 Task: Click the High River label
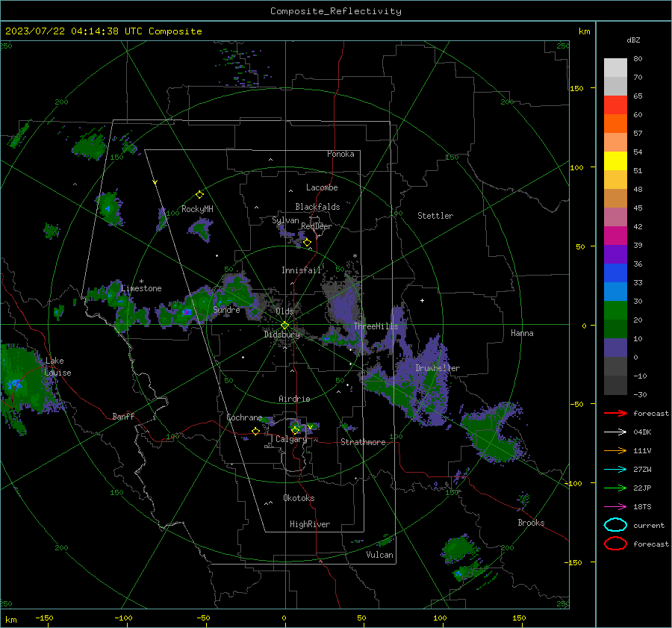pyautogui.click(x=310, y=524)
